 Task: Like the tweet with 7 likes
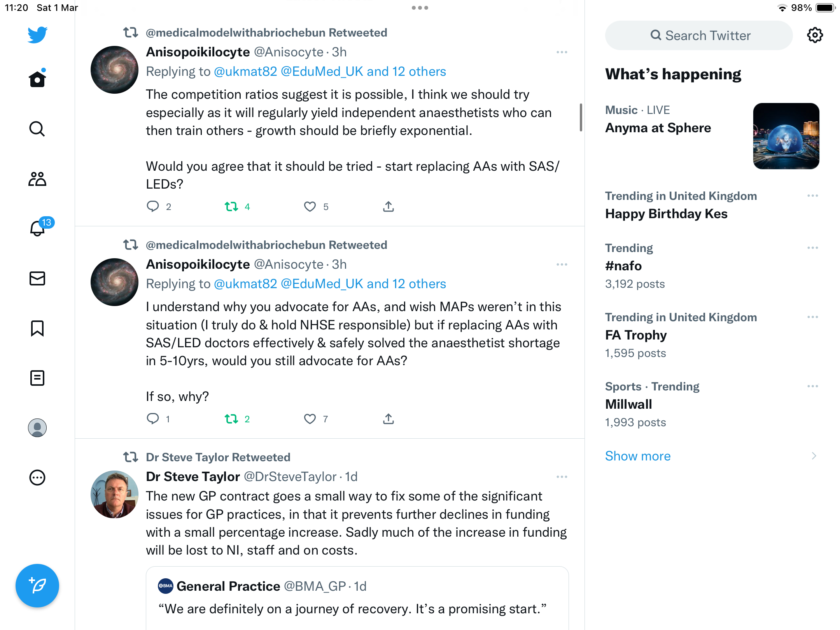[x=310, y=419]
